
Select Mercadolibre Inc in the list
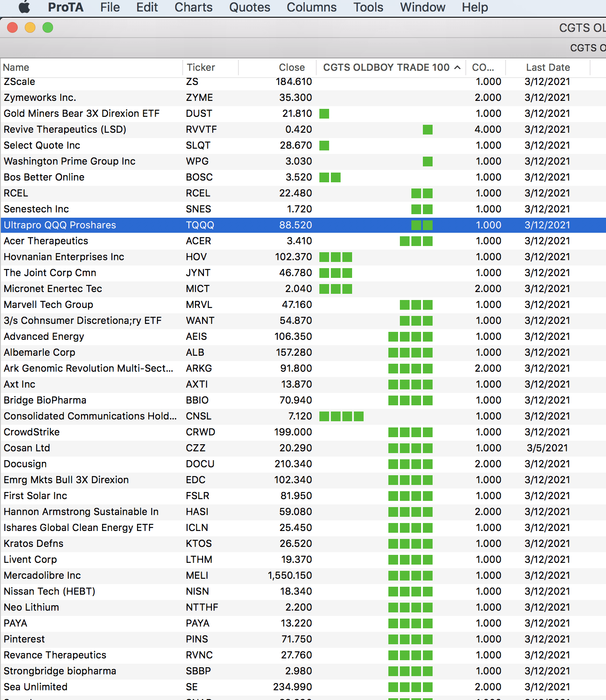(x=42, y=575)
